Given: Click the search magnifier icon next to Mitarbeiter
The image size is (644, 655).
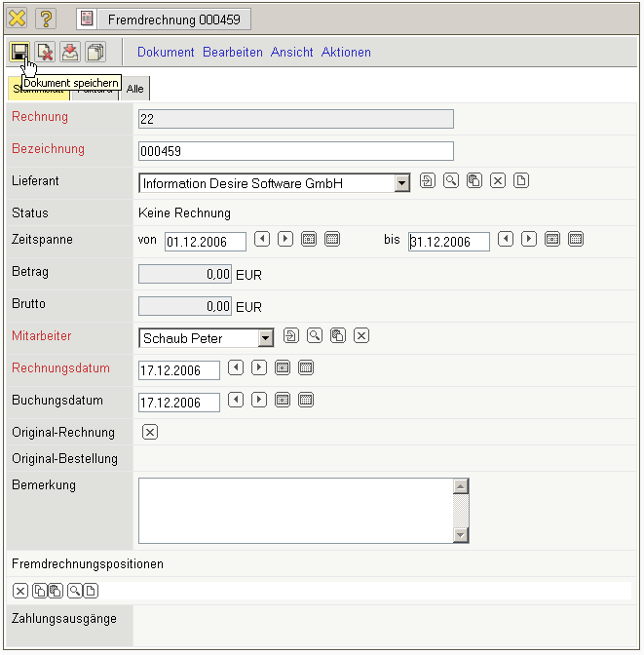Looking at the screenshot, I should (x=315, y=336).
